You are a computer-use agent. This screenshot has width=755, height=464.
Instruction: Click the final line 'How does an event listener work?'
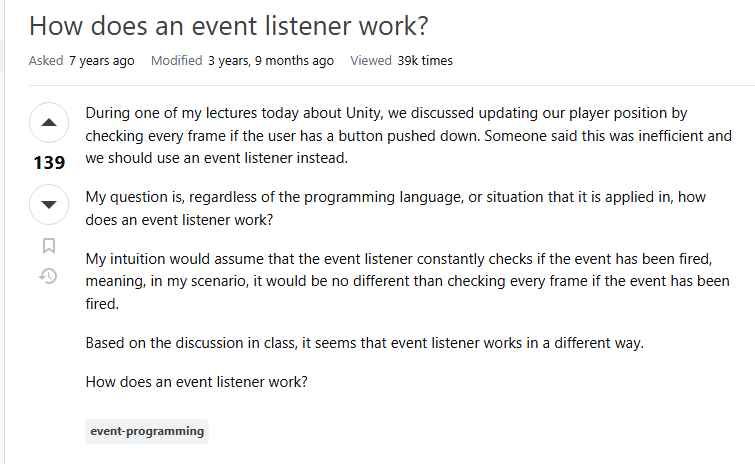pyautogui.click(x=196, y=382)
